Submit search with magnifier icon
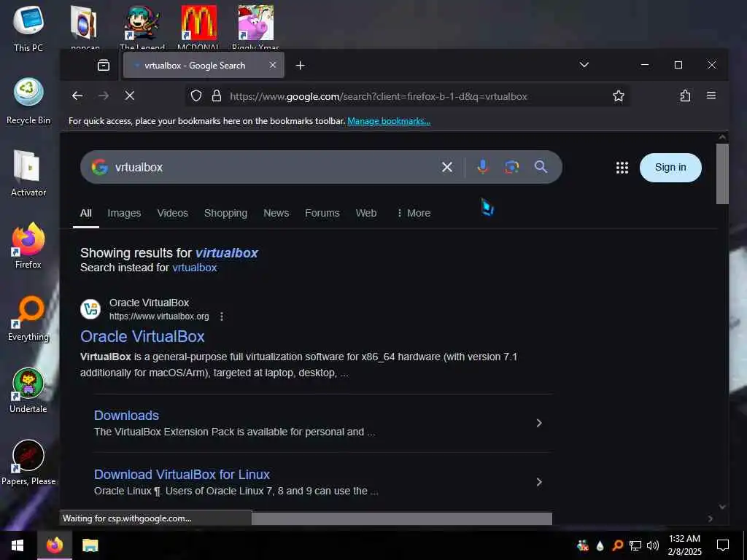The height and width of the screenshot is (560, 747). click(541, 167)
